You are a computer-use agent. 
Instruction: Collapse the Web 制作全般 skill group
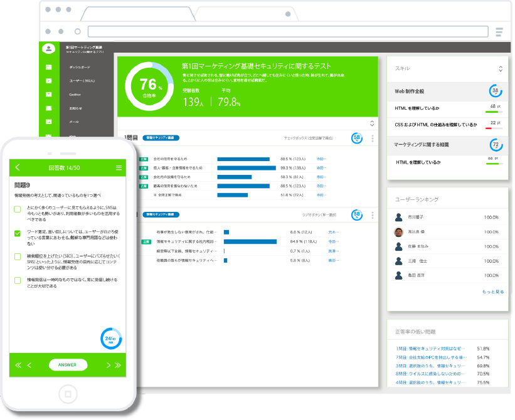point(447,92)
